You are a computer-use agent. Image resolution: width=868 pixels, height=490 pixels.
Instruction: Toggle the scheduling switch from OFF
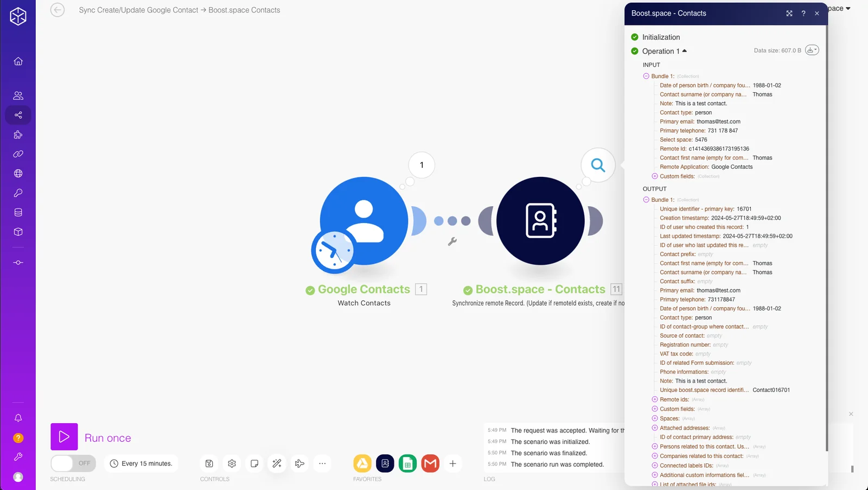73,463
